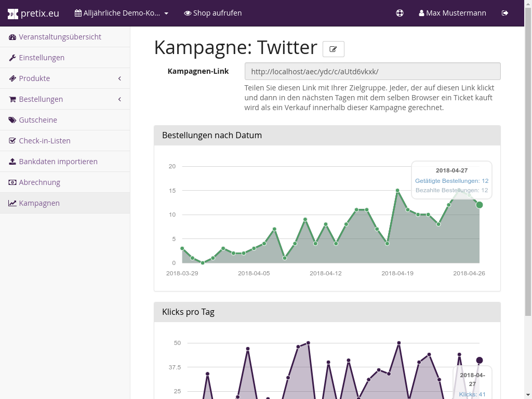Expand the Bestellungen submenu chevron

(119, 99)
